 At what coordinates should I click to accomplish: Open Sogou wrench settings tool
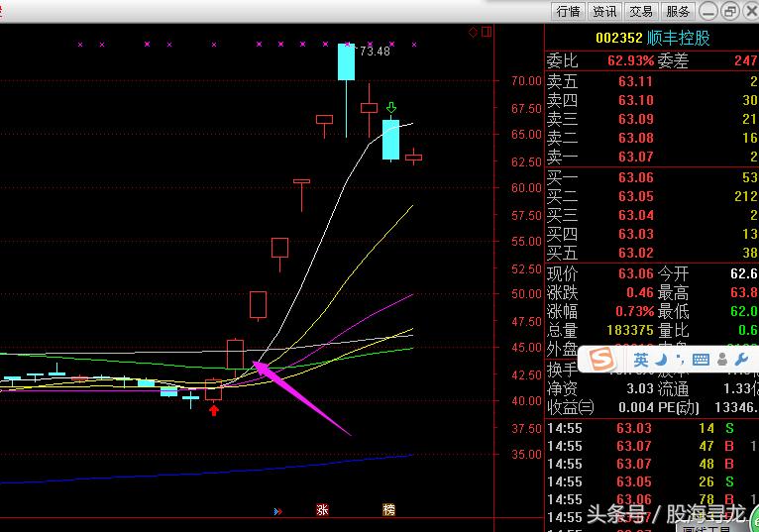coord(740,361)
